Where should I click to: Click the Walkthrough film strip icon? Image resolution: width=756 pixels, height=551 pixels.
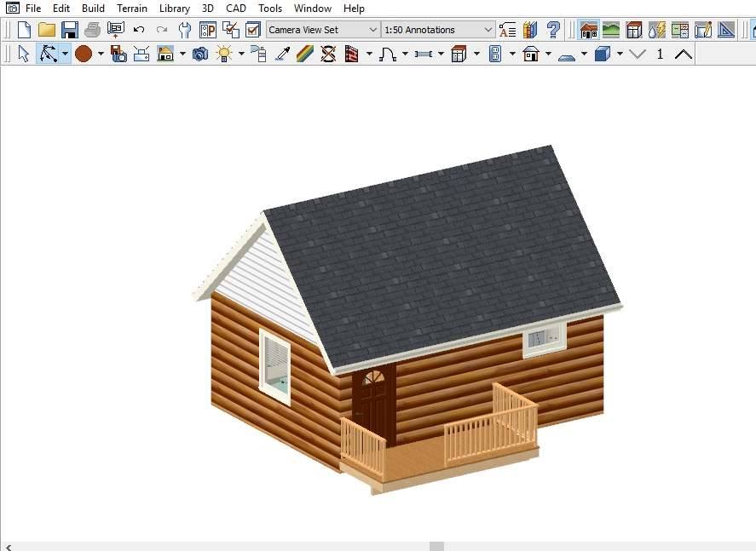tap(351, 54)
